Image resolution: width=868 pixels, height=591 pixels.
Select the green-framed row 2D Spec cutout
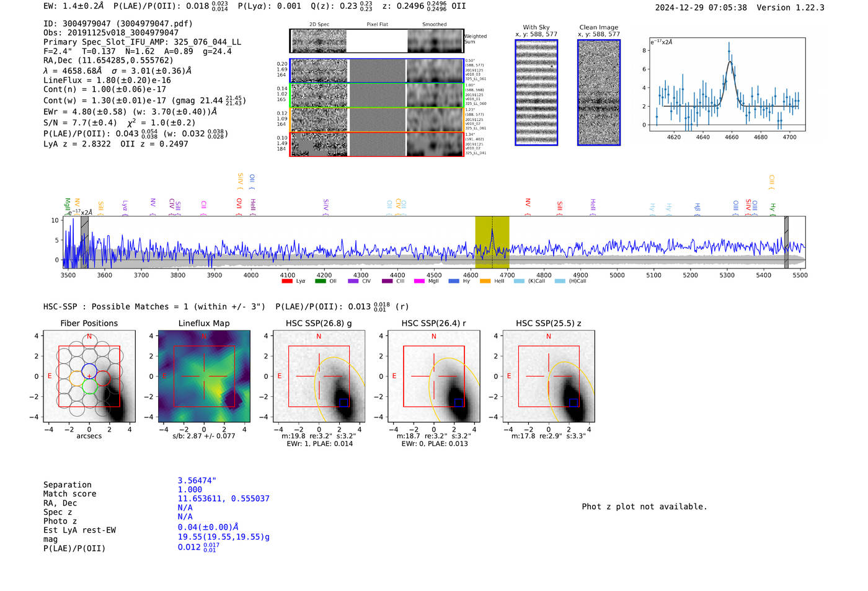pos(319,96)
